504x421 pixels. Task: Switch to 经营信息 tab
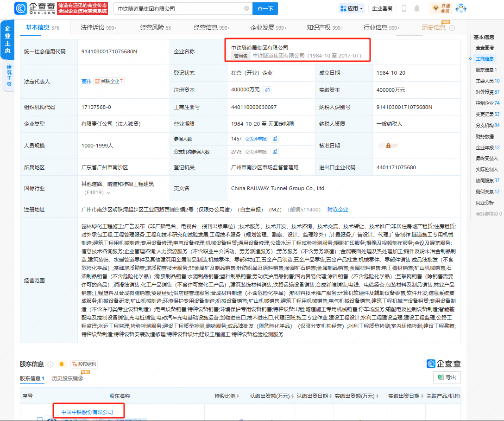click(x=212, y=28)
